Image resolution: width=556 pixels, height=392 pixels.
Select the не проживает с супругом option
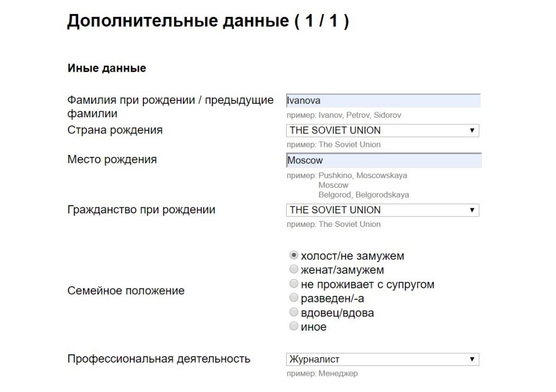[x=294, y=284]
